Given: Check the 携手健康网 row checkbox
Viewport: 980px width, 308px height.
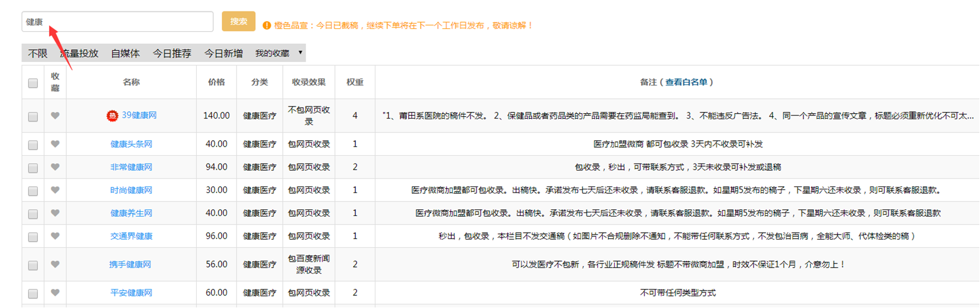Looking at the screenshot, I should tap(33, 265).
